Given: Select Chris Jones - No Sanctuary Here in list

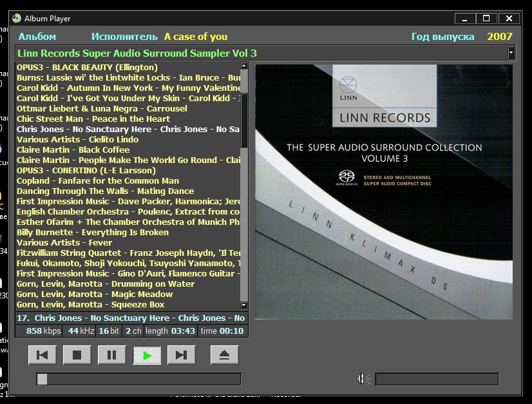Looking at the screenshot, I should [x=128, y=130].
